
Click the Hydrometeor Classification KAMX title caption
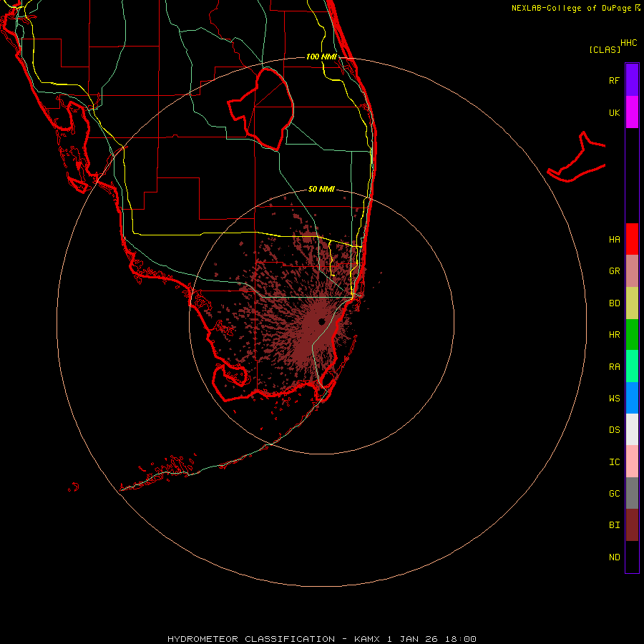[322, 639]
